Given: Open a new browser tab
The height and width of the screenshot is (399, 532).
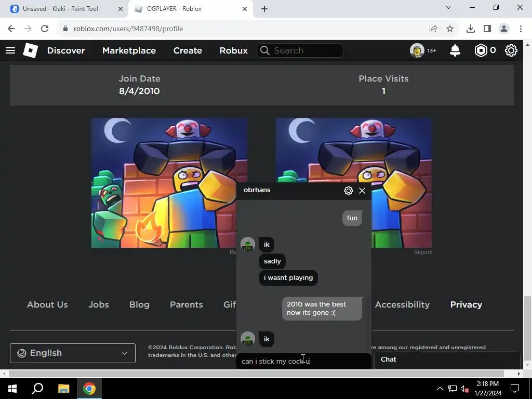Looking at the screenshot, I should point(264,9).
